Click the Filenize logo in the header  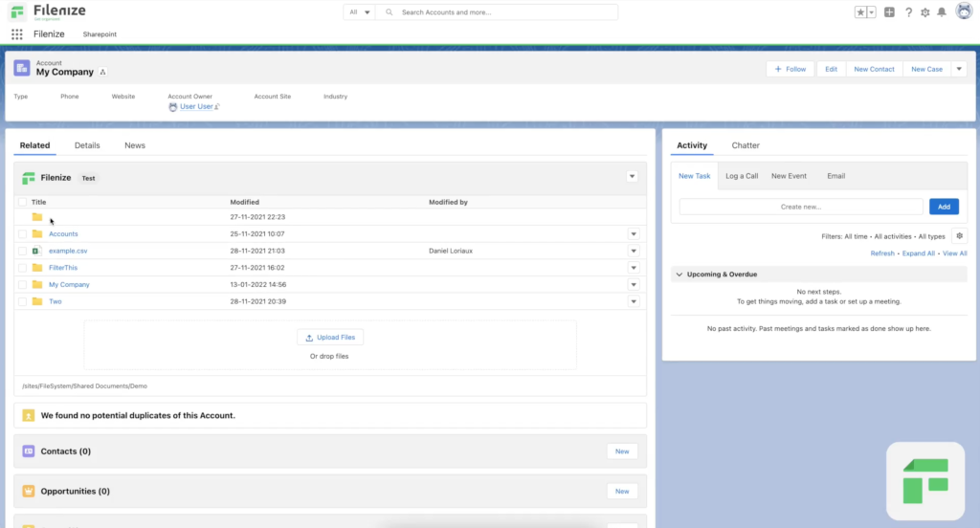pos(48,11)
